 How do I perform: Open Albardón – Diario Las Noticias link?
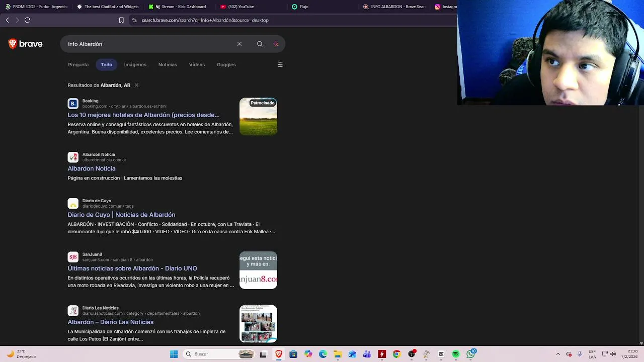click(111, 322)
